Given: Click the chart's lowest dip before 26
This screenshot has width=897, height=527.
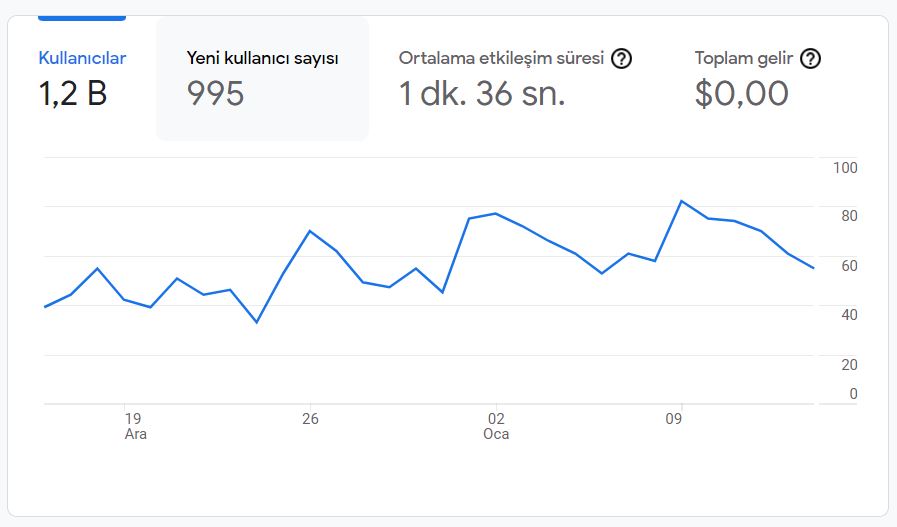Looking at the screenshot, I should (x=257, y=322).
